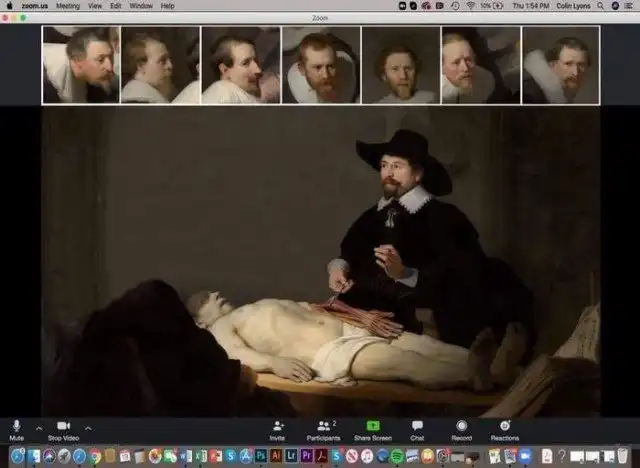Click Stop Video camera button
This screenshot has width=640, height=468.
pos(63,427)
